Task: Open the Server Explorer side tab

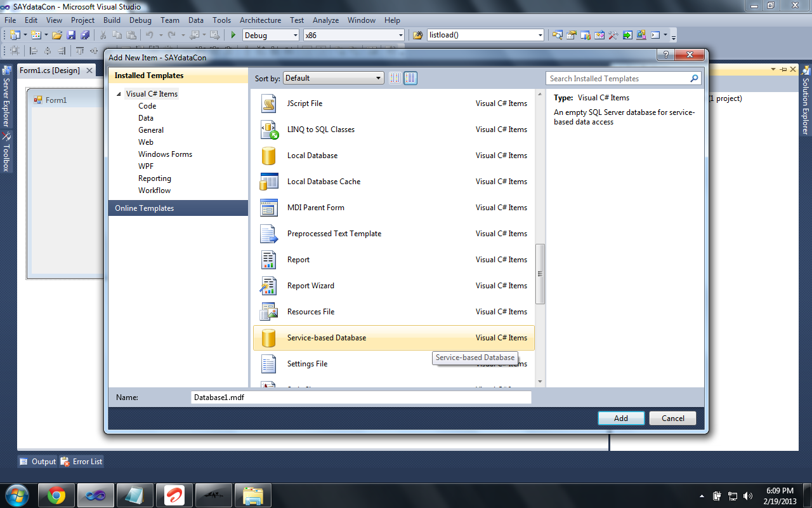Action: pyautogui.click(x=6, y=97)
